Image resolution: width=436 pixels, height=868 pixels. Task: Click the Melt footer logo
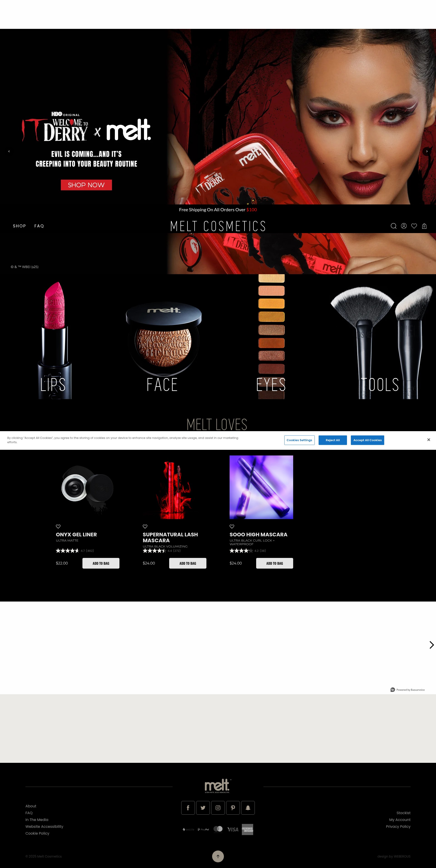click(218, 786)
